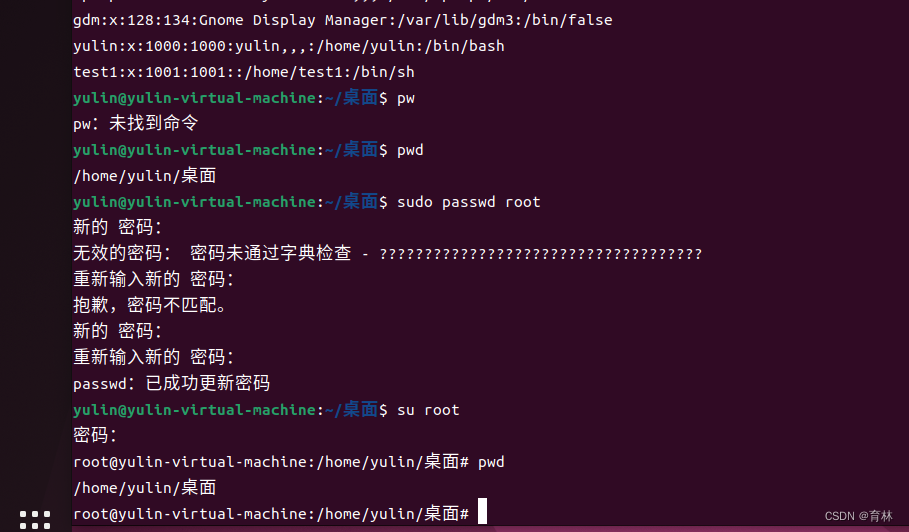Click the "pwd" command on the root prompt
The width and height of the screenshot is (909, 532).
point(491,462)
